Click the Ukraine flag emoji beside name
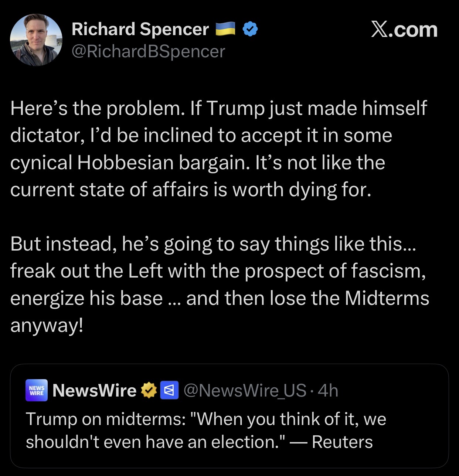459x476 pixels. point(225,29)
